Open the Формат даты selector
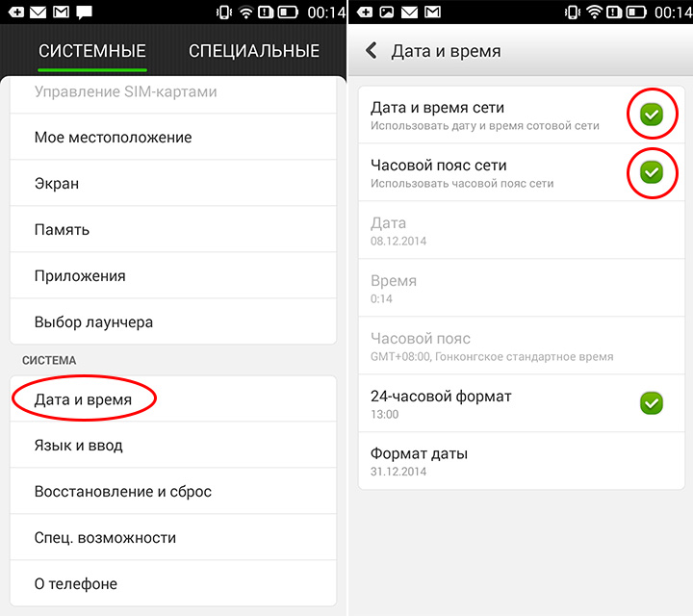The height and width of the screenshot is (616, 693). 521,461
